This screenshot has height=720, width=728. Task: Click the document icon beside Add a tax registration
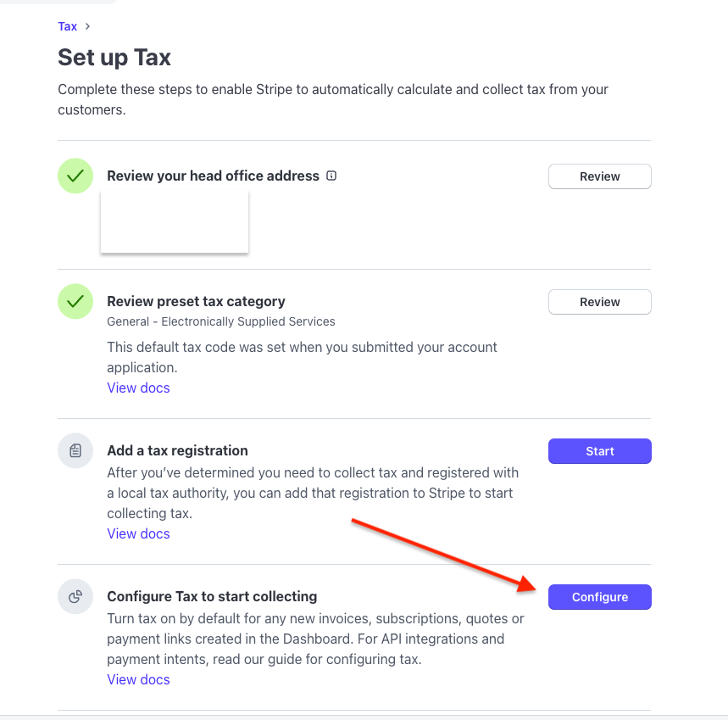[x=75, y=450]
